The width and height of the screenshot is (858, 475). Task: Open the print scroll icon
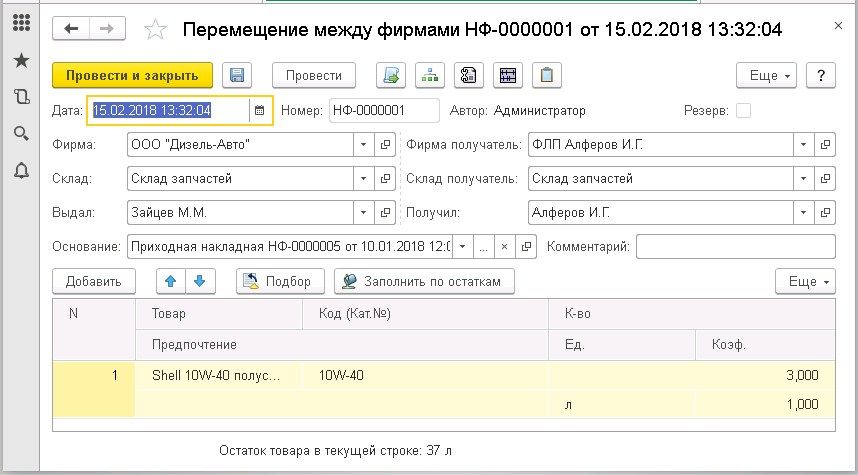(x=469, y=76)
